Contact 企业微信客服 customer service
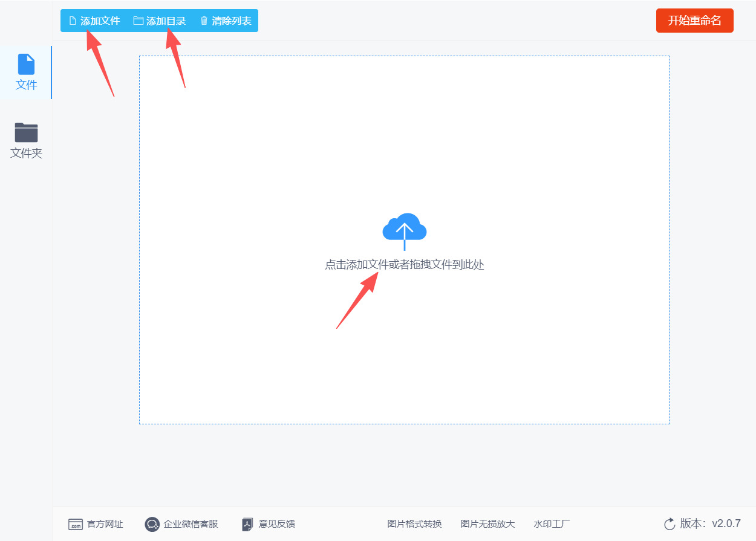 pos(181,524)
